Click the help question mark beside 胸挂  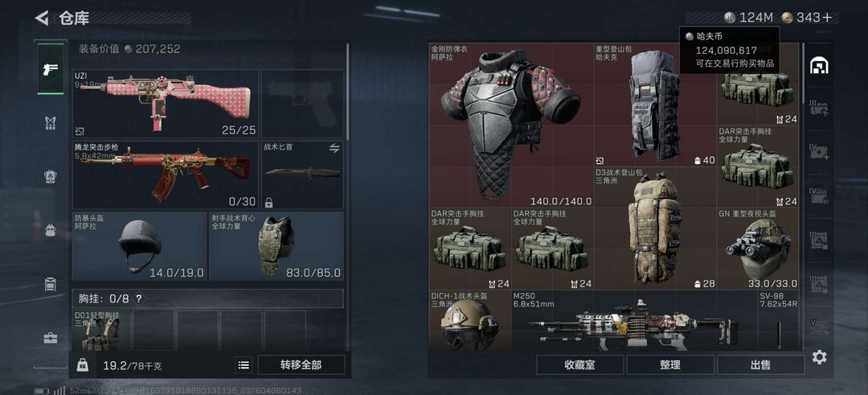tap(138, 298)
